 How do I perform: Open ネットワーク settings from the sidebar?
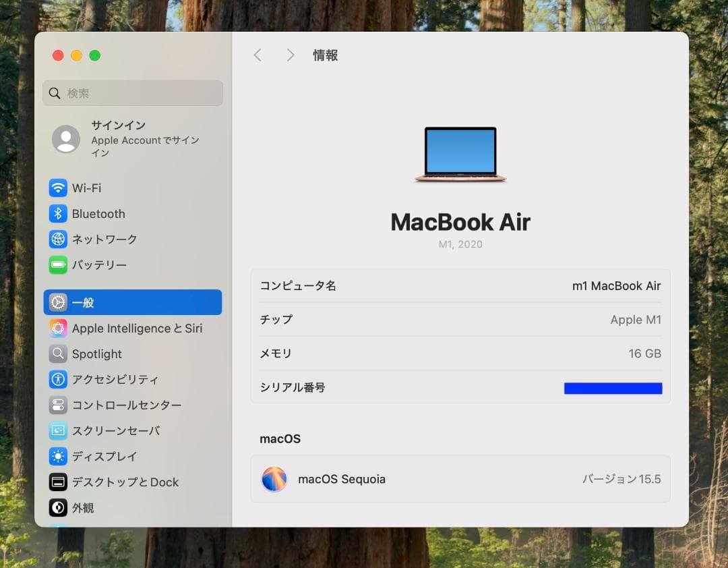(x=58, y=239)
